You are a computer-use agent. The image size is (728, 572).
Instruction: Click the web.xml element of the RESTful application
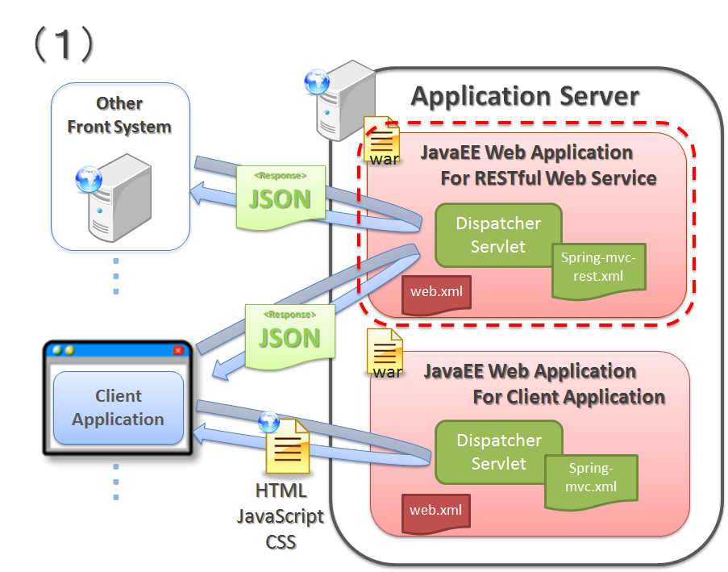point(435,293)
